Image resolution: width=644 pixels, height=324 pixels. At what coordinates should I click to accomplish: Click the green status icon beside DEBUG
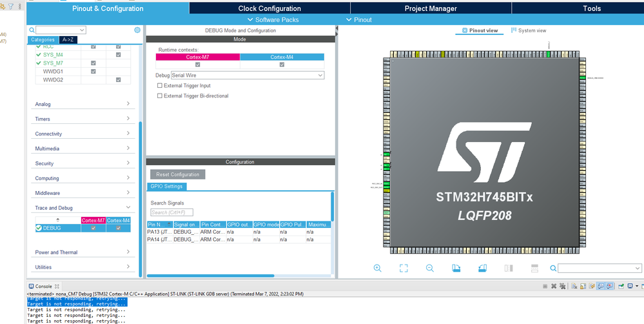coord(39,228)
